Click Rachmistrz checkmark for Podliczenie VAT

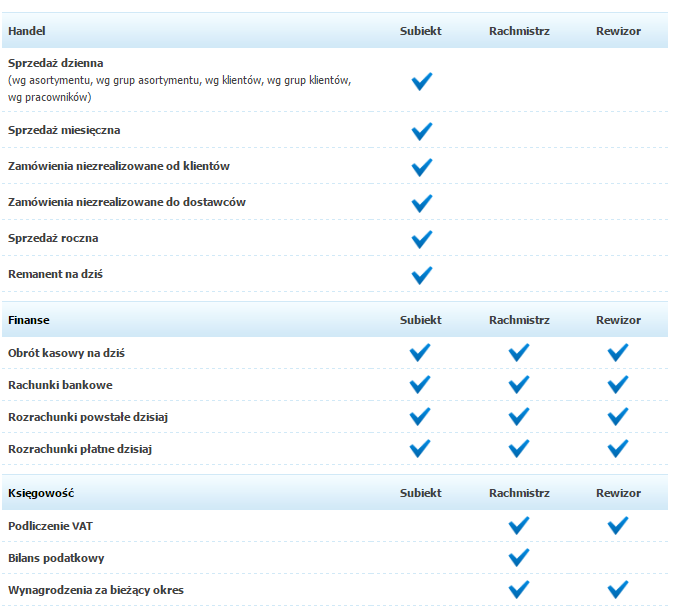(519, 526)
